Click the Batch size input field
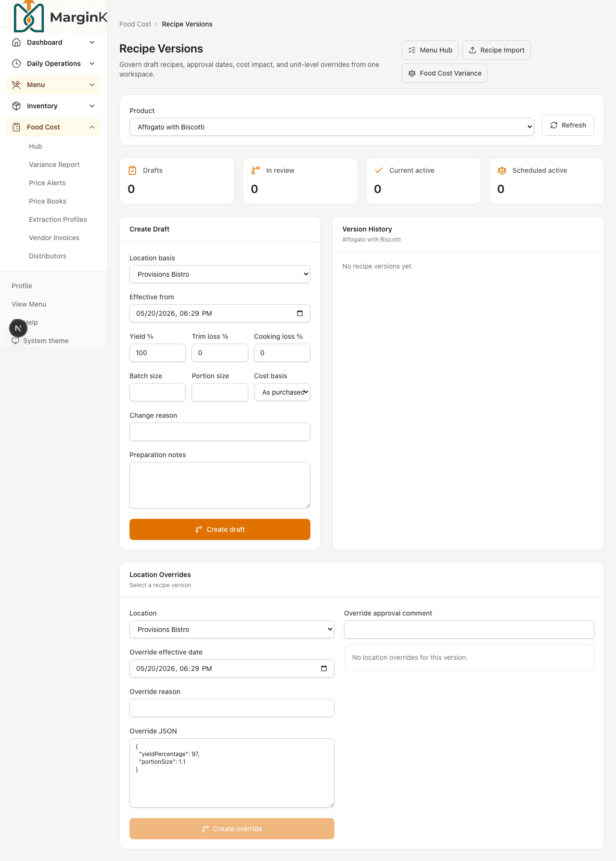616x861 pixels. [x=157, y=392]
